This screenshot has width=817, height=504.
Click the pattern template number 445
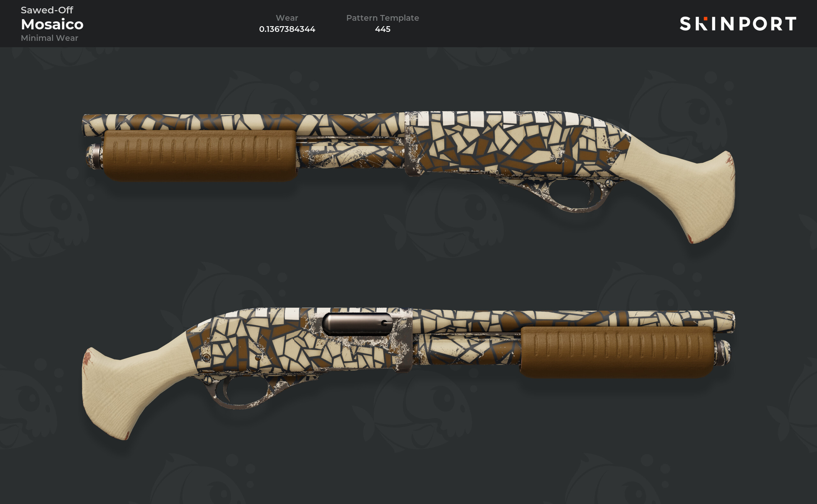pos(382,29)
